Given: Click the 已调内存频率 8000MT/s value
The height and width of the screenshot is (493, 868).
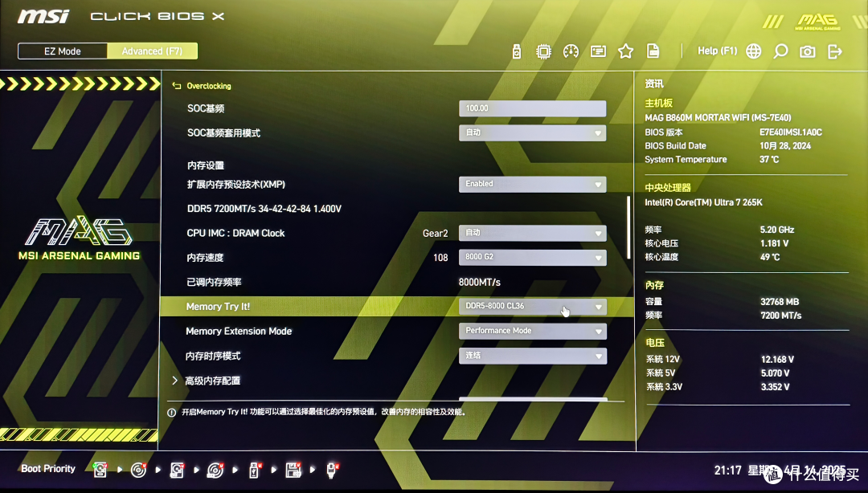Looking at the screenshot, I should (479, 282).
